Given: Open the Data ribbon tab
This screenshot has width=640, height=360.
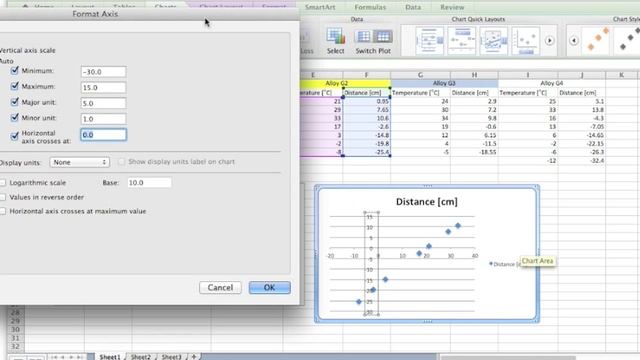Looking at the screenshot, I should pos(413,7).
